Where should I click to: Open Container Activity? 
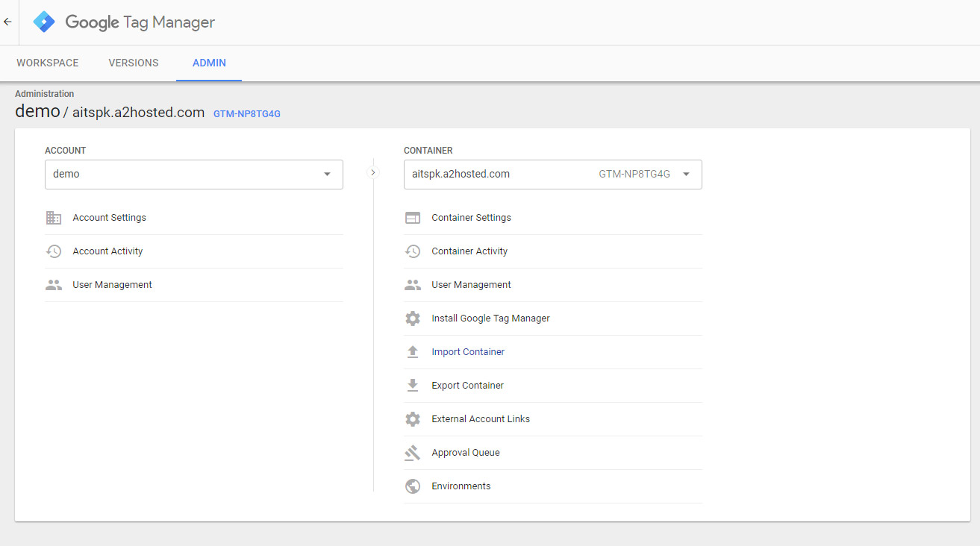click(x=553, y=251)
